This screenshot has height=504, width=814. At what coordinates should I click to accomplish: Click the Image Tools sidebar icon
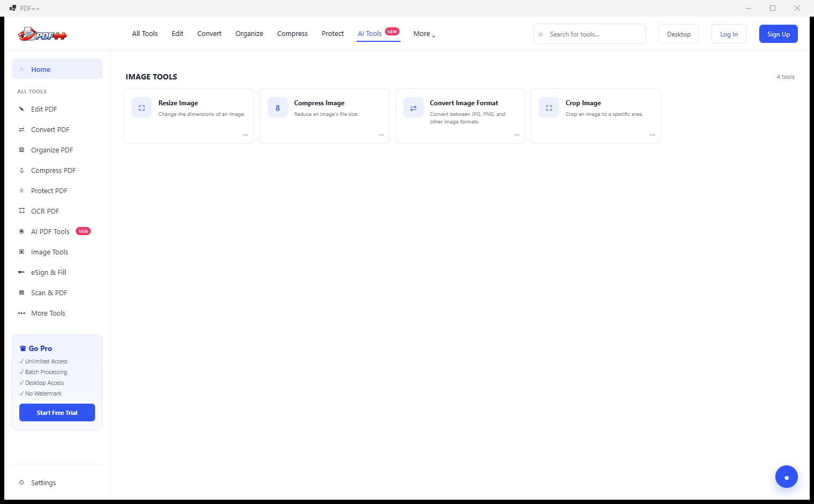point(21,252)
